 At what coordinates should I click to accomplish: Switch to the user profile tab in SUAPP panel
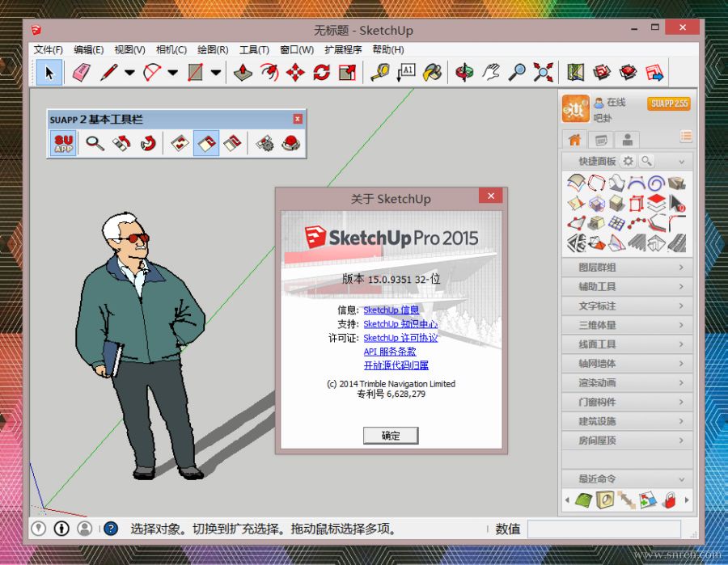pos(627,139)
